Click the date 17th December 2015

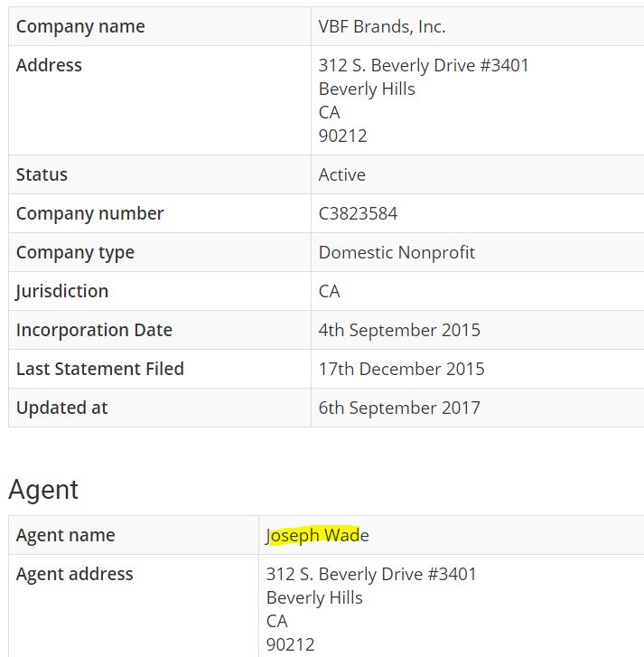(x=401, y=369)
